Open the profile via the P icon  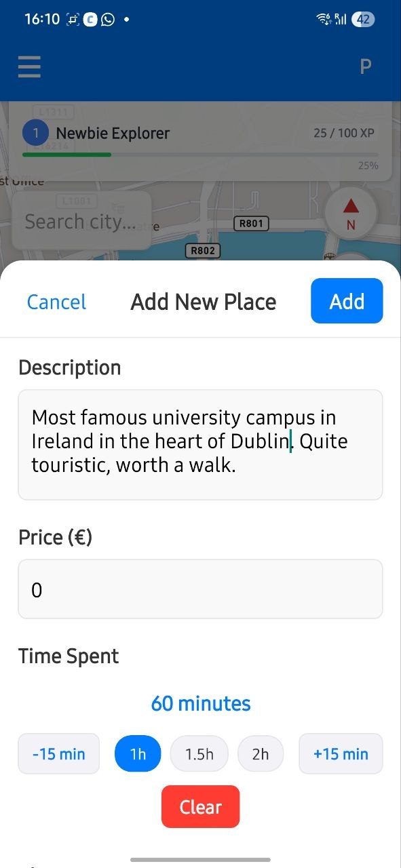coord(365,66)
